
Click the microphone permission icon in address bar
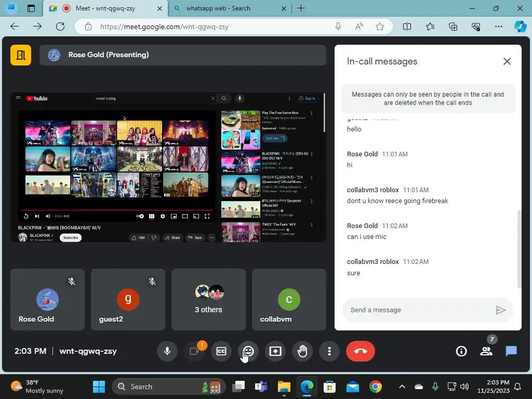pos(338,26)
